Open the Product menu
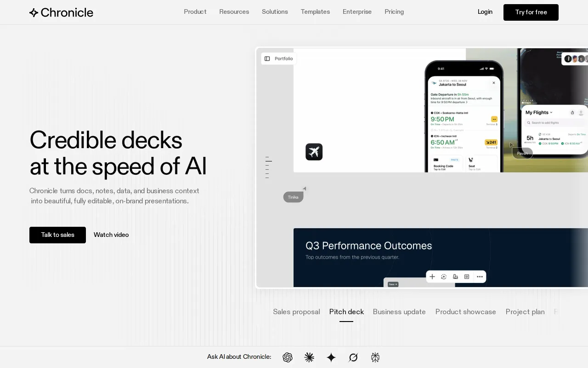The image size is (588, 368). 195,12
